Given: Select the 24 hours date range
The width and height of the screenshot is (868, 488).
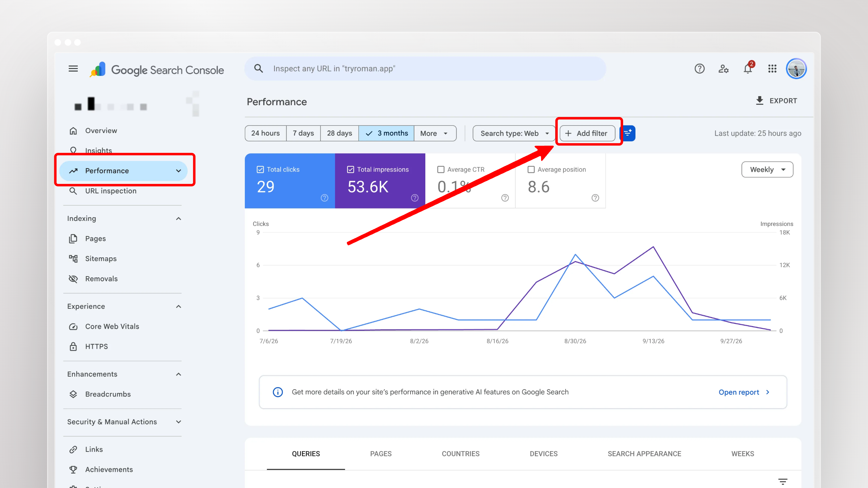Looking at the screenshot, I should pyautogui.click(x=265, y=133).
